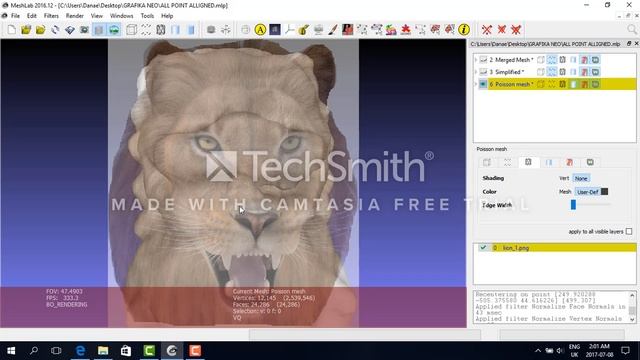The width and height of the screenshot is (640, 360).
Task: Undock the layer panel float icon
Action: pyautogui.click(x=629, y=44)
